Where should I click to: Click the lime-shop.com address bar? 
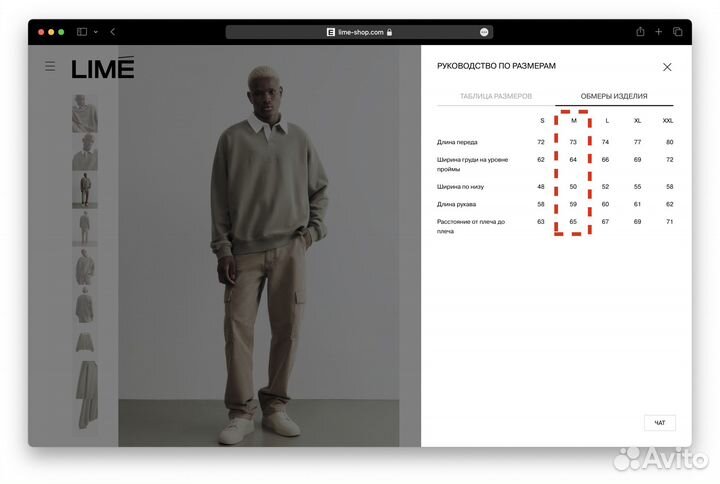tap(360, 32)
